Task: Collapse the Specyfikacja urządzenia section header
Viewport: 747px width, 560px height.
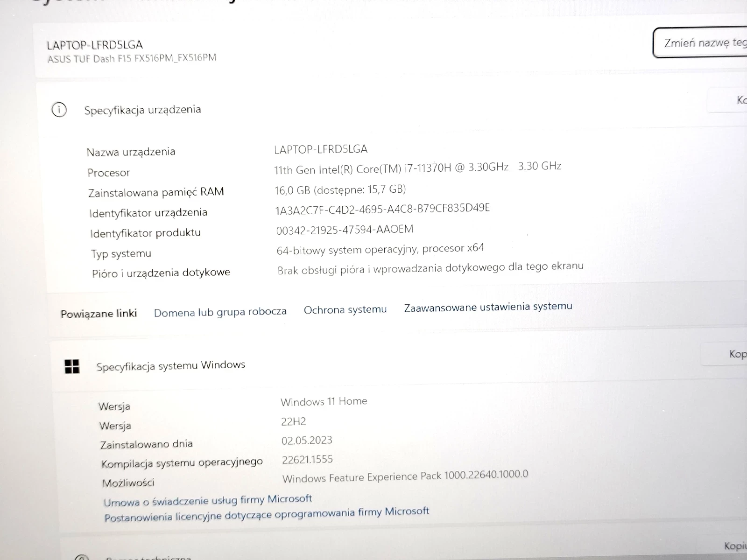Action: point(142,110)
